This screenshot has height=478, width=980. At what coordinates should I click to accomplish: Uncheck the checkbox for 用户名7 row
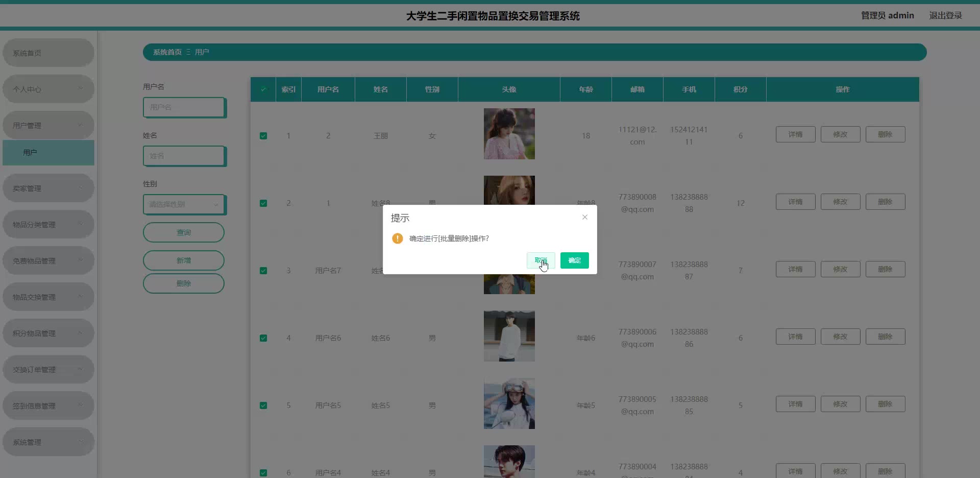(x=263, y=271)
